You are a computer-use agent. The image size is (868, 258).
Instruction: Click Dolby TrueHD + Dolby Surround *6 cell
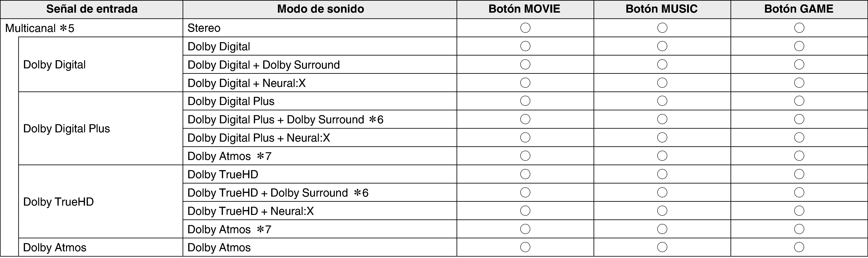(x=278, y=192)
